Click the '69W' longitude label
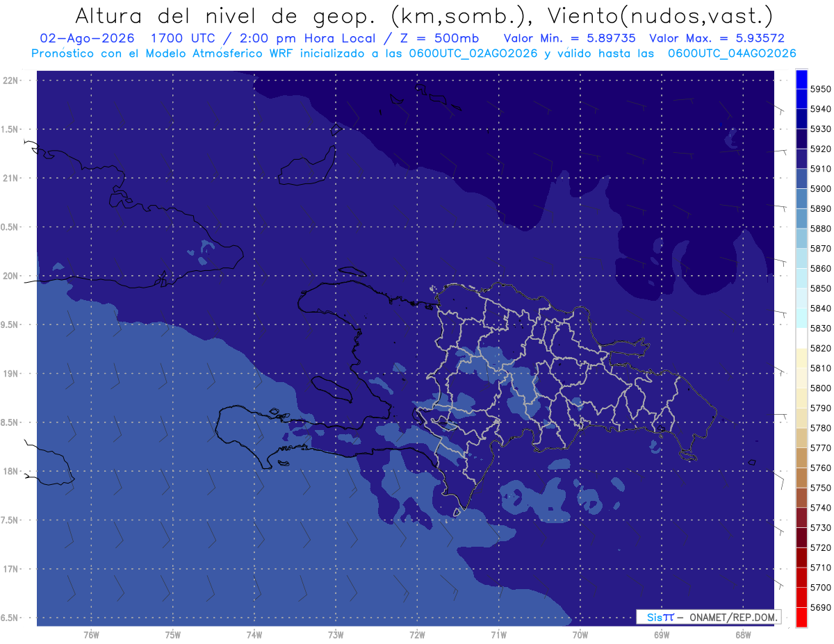This screenshot has height=644, width=834. tap(662, 635)
